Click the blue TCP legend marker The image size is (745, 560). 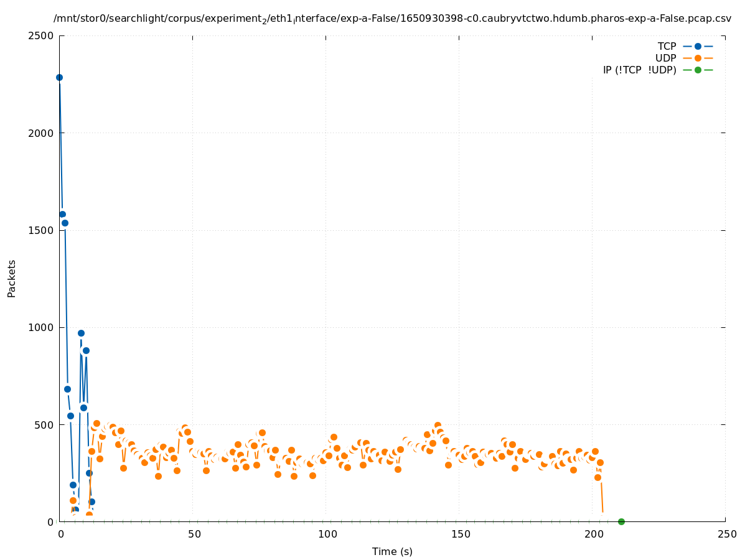pyautogui.click(x=698, y=46)
